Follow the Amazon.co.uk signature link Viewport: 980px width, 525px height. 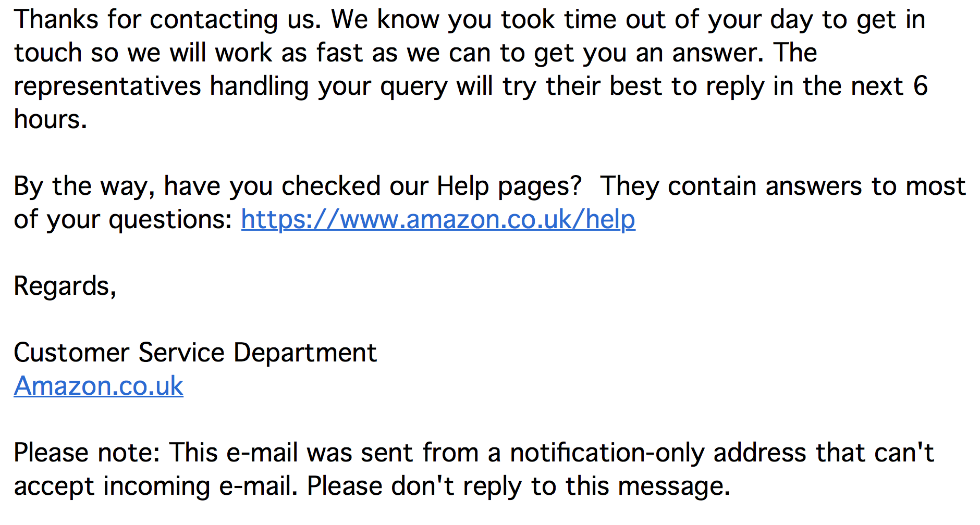point(99,386)
